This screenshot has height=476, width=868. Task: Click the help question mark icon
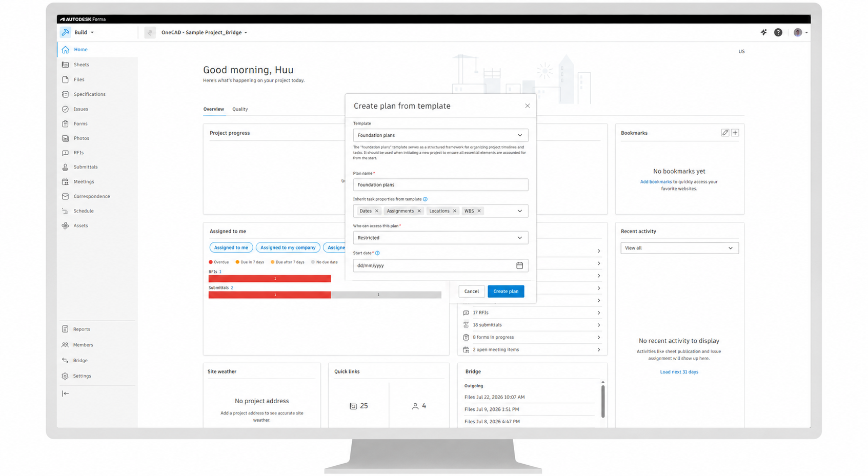(778, 32)
